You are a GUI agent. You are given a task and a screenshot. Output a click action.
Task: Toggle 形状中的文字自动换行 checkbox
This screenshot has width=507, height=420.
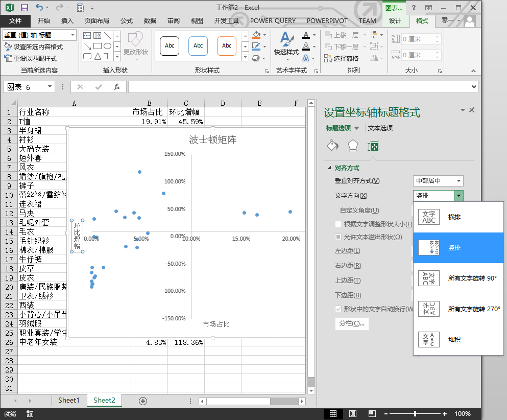click(338, 309)
